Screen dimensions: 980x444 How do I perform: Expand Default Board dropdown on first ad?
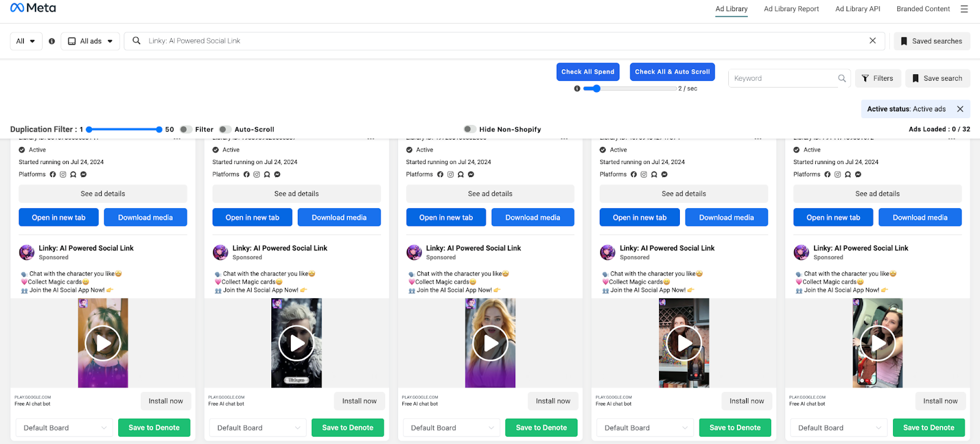[x=64, y=427]
